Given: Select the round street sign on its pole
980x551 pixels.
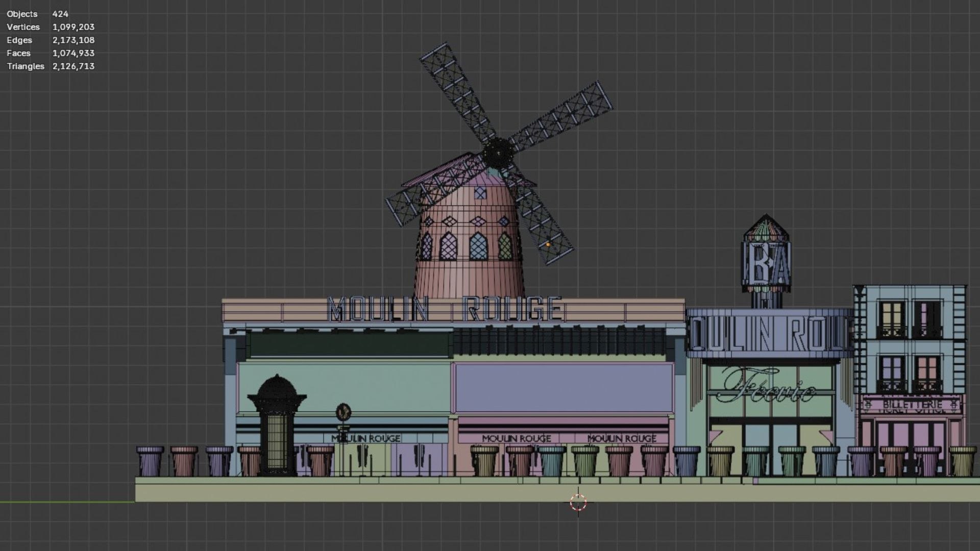Looking at the screenshot, I should (x=344, y=411).
